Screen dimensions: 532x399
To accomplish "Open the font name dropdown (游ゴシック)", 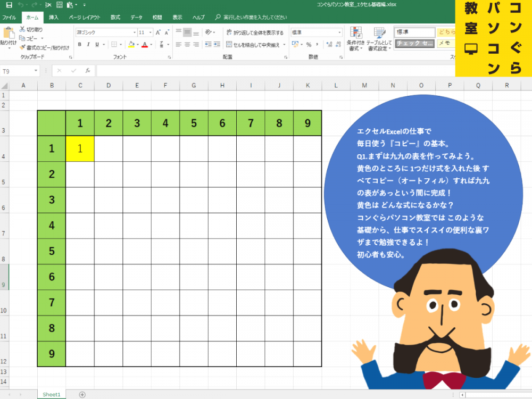I will (x=134, y=32).
